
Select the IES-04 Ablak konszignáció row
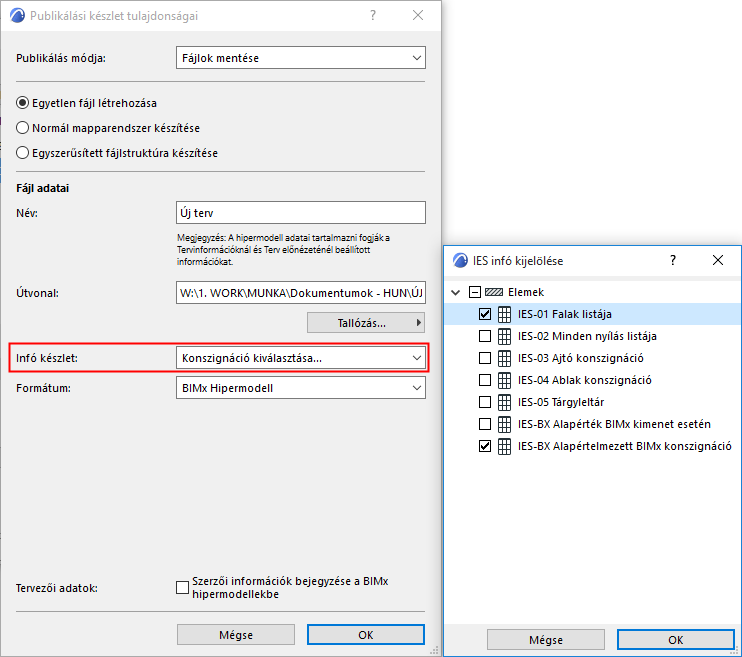tap(592, 380)
